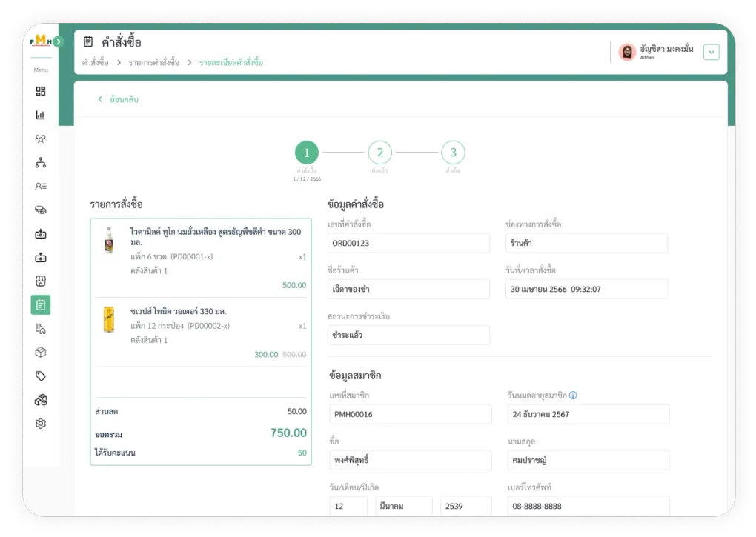Select step 3 circle in progress stepper
The height and width of the screenshot is (537, 756).
[453, 153]
